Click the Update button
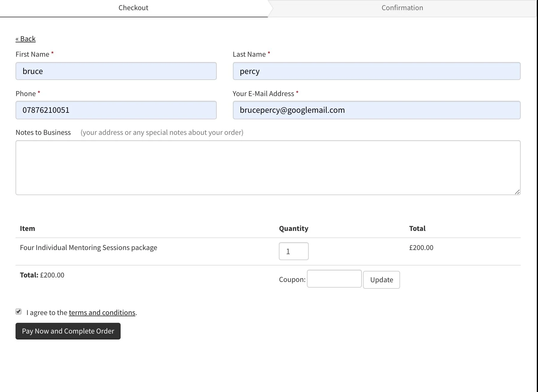This screenshot has width=538, height=392. tap(381, 280)
